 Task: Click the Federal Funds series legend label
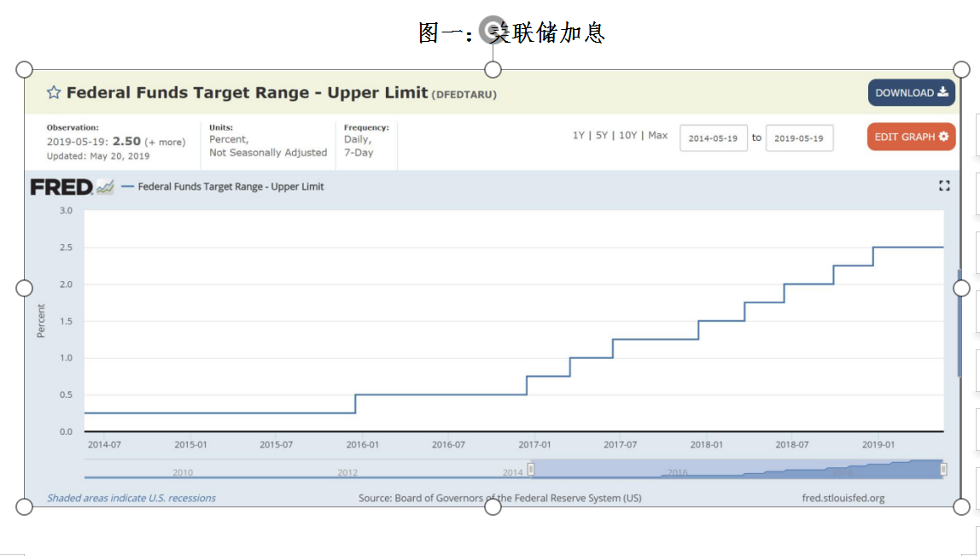click(x=230, y=186)
